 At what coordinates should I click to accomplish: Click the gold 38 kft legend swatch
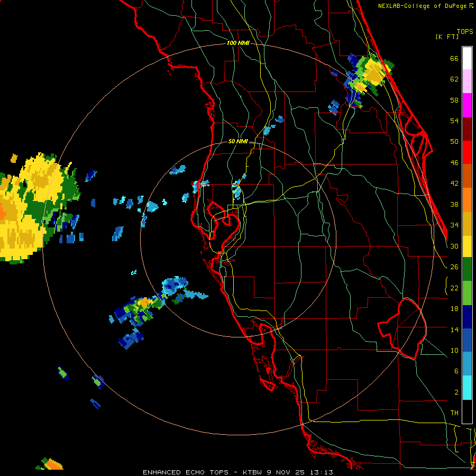tap(467, 224)
